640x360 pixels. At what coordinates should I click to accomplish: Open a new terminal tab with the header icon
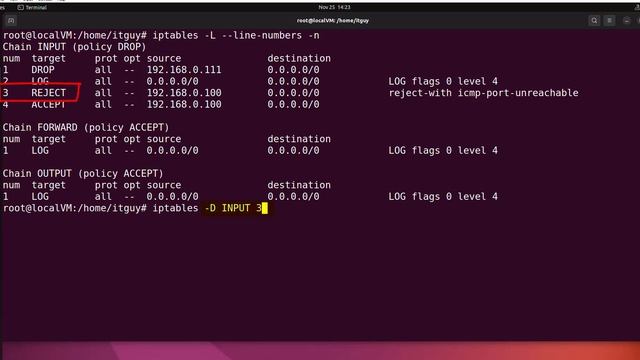(x=11, y=20)
